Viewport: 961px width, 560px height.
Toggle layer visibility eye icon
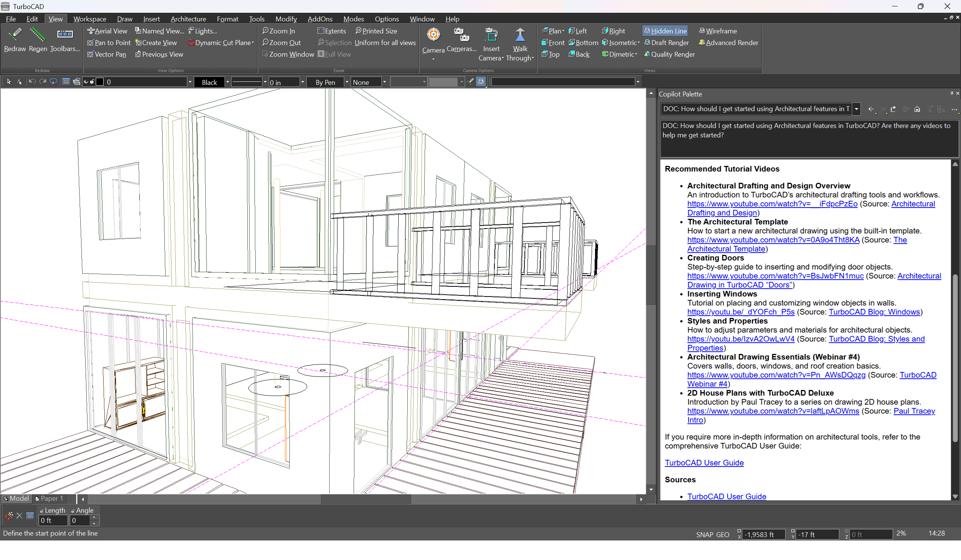pyautogui.click(x=86, y=81)
